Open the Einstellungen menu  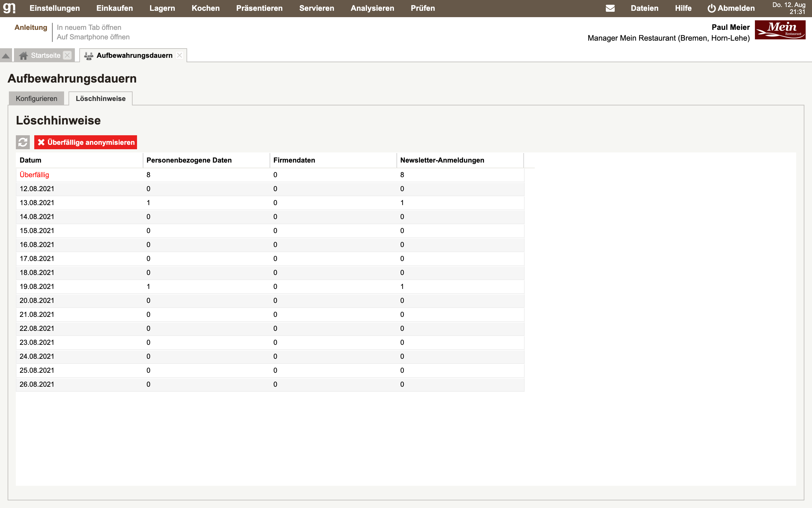55,8
